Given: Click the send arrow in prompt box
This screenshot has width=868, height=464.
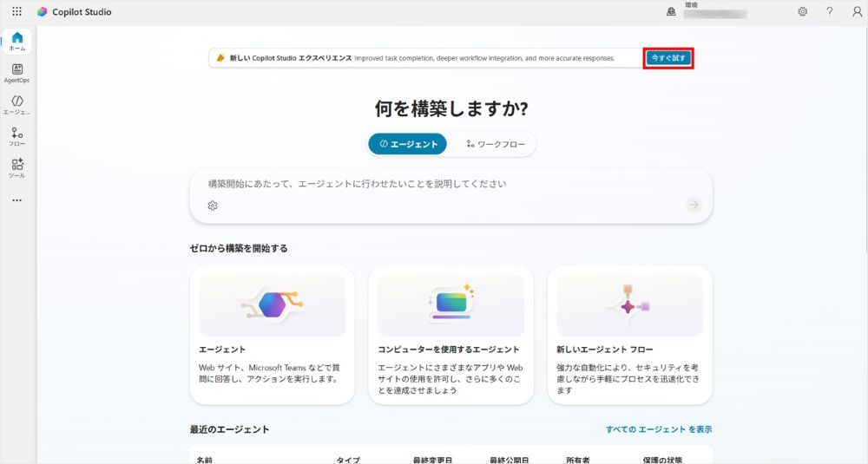Looking at the screenshot, I should 694,205.
